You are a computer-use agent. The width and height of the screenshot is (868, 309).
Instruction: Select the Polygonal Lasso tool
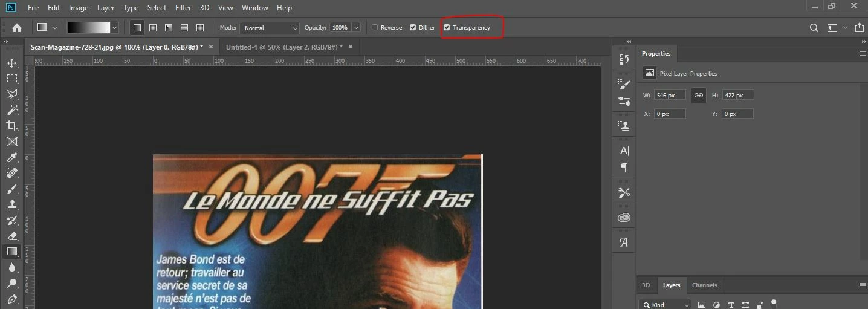pos(12,94)
